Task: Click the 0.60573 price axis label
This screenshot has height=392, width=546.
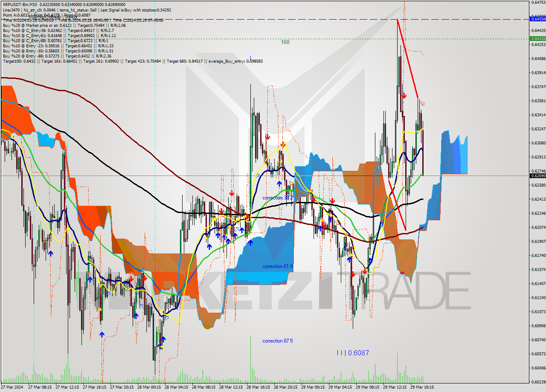Action: [538, 354]
